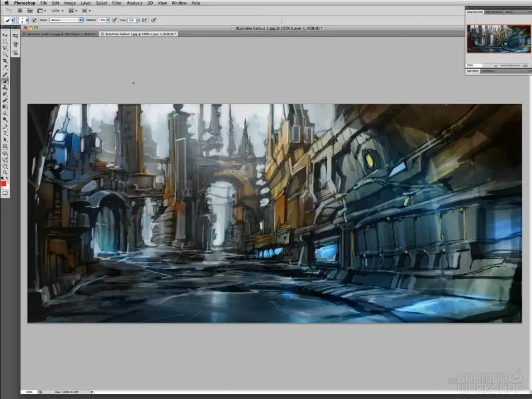Toggle the Brushes panel button
This screenshot has height=399, width=532.
coord(34,20)
